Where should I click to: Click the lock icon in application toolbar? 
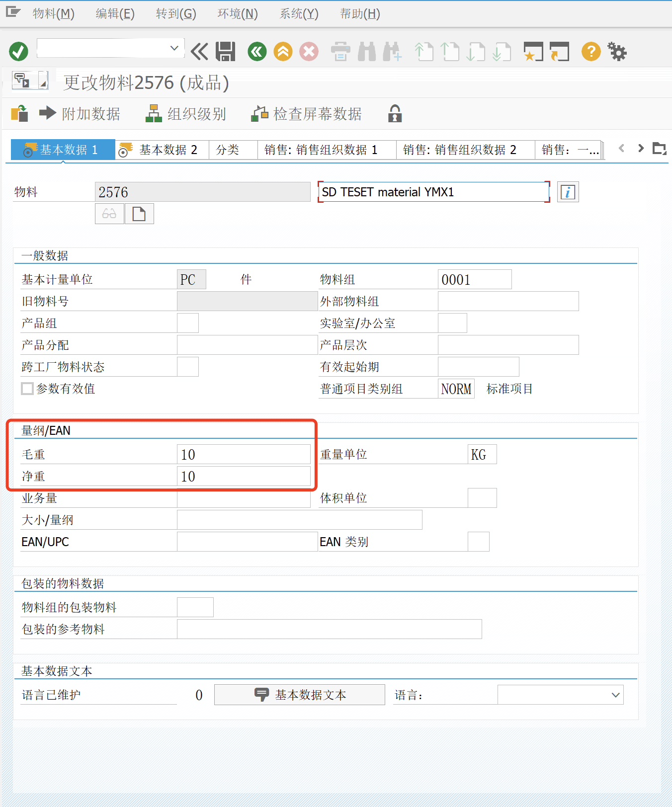click(x=395, y=114)
